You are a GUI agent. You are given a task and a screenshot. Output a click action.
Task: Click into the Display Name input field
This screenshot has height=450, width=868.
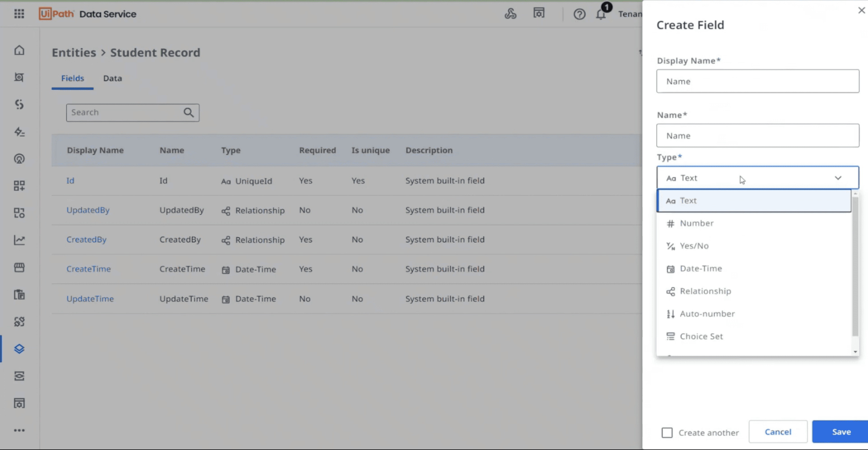point(757,81)
